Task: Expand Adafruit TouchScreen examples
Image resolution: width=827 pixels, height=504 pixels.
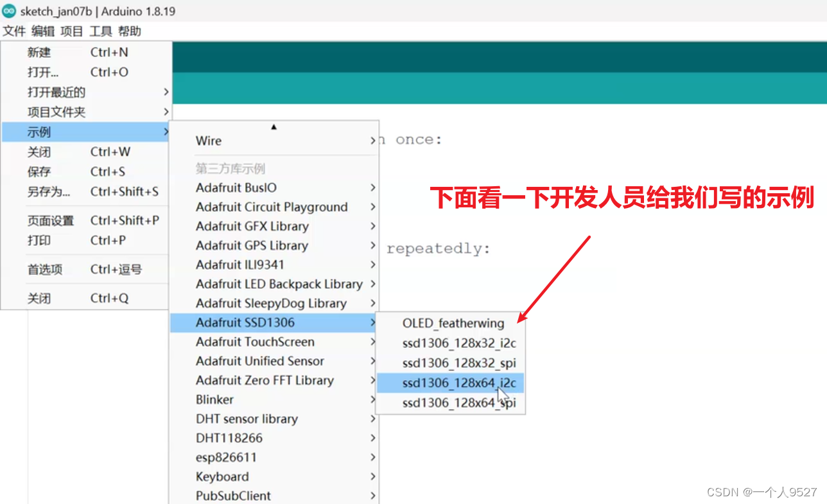Action: coord(274,342)
